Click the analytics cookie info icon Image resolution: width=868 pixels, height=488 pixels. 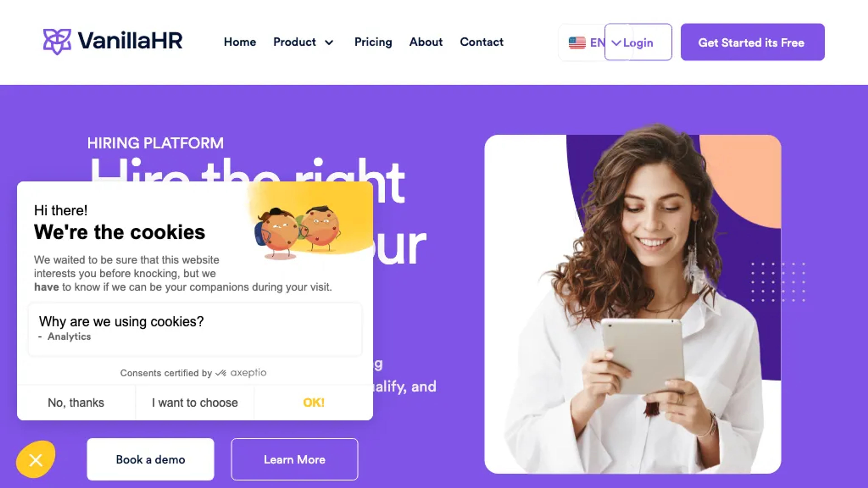pyautogui.click(x=69, y=337)
